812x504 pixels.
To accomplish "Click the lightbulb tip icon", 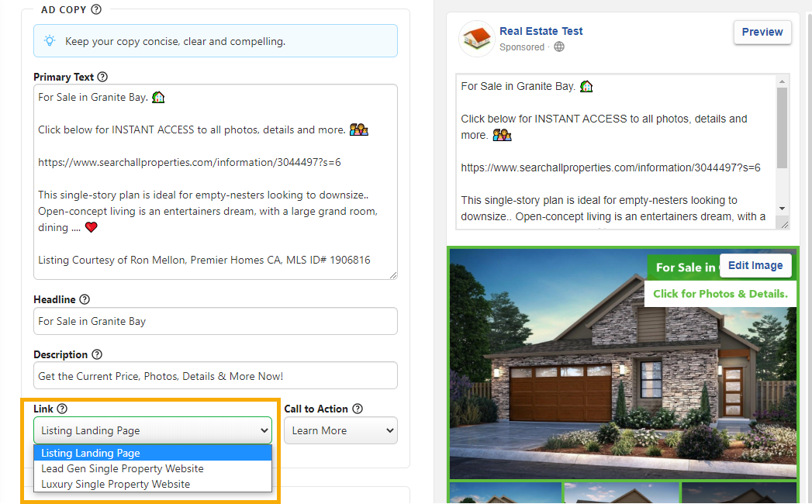I will click(x=50, y=41).
